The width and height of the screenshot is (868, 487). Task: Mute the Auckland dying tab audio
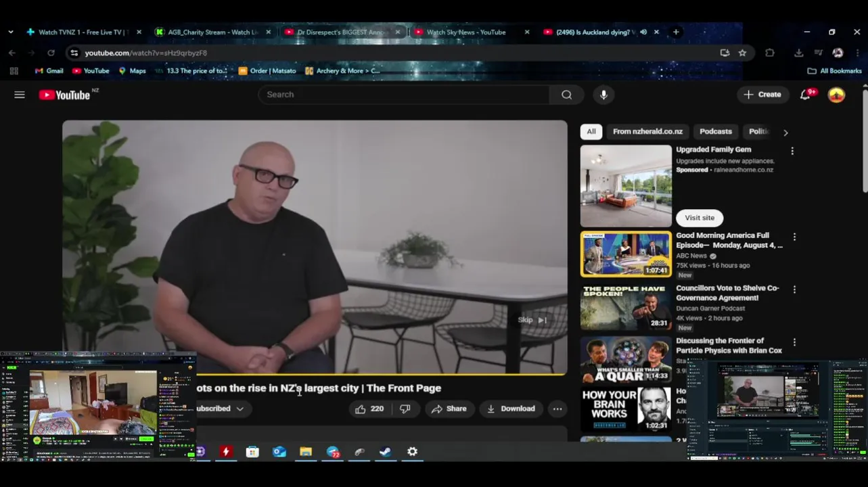643,32
